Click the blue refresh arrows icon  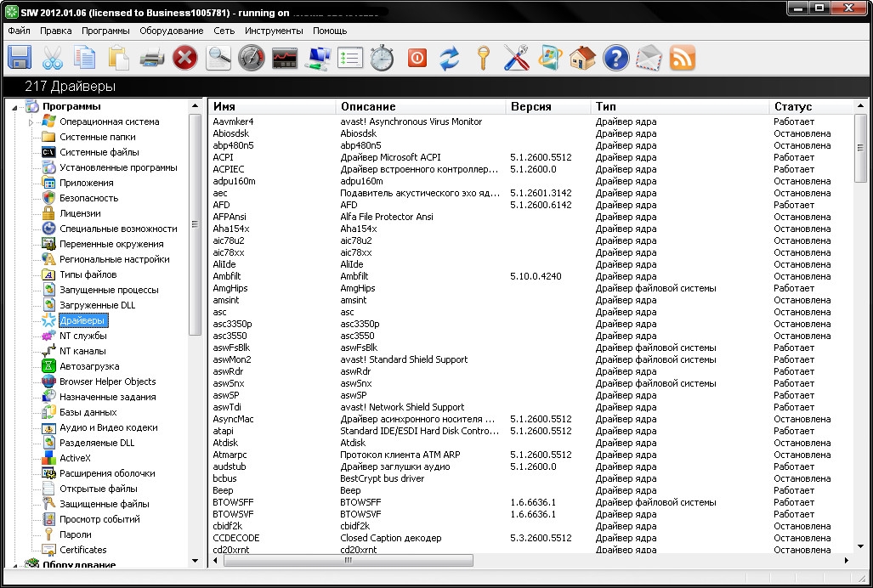pos(449,58)
